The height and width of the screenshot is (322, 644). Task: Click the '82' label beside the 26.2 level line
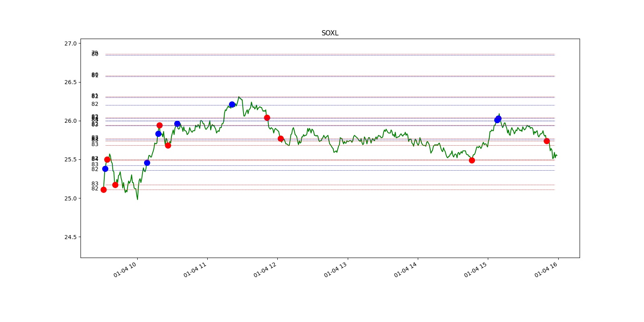pos(95,104)
